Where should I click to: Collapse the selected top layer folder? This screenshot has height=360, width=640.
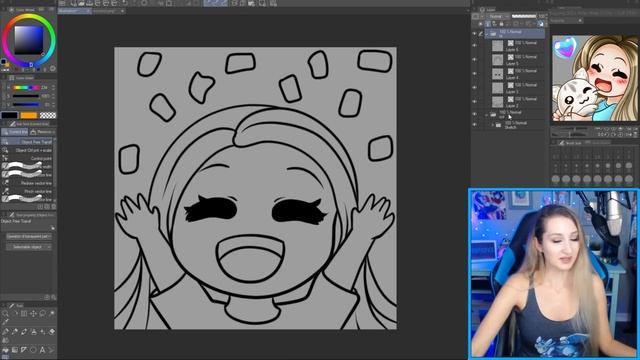tap(487, 35)
